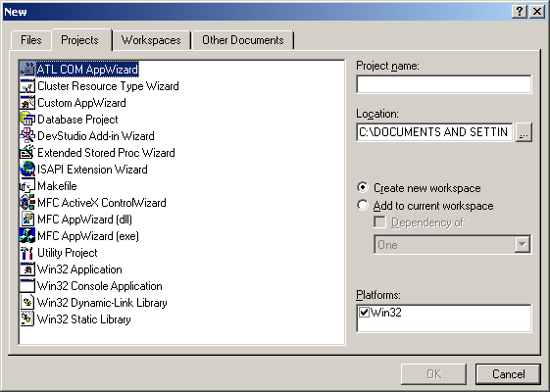Select the 'ISAPI Extension Wizard' entry text
550x392 pixels.
tap(92, 170)
